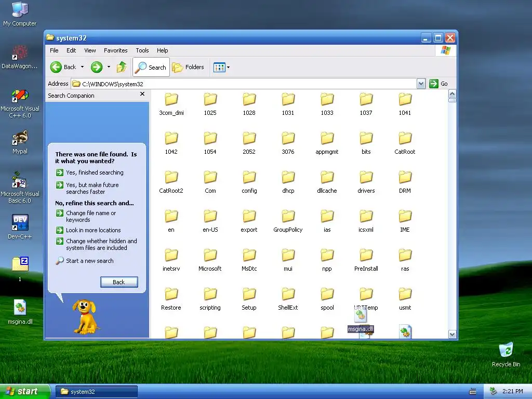Click the Go button
Viewport: 532px width, 399px height.
438,84
